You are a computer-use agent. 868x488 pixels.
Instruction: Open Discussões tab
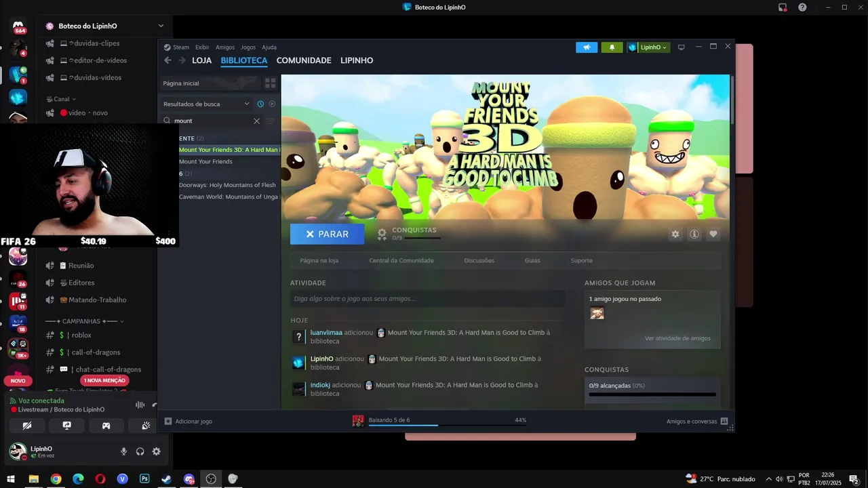tap(479, 260)
